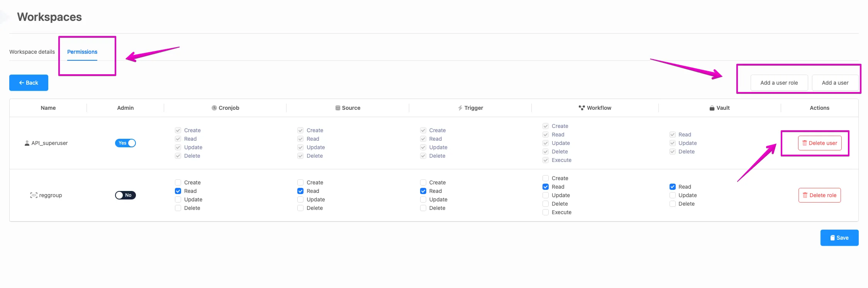Go back with the Back button
The height and width of the screenshot is (288, 868).
tap(29, 83)
